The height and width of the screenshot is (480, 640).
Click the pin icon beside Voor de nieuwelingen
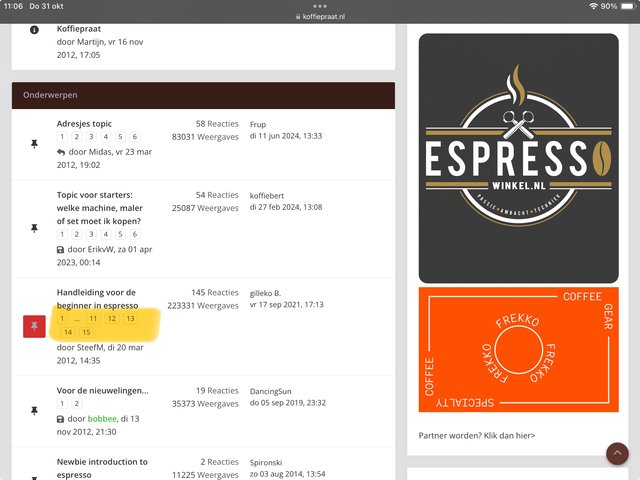pyautogui.click(x=34, y=411)
